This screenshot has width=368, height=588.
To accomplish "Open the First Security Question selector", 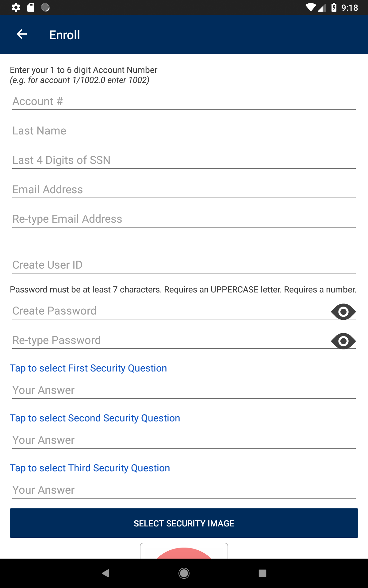I will [88, 368].
